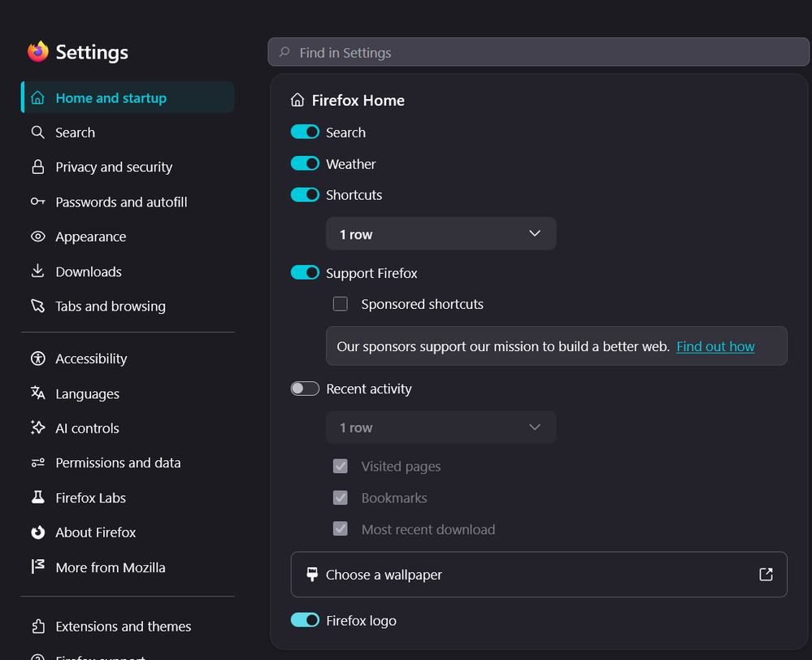Click the paintbrush icon beside Choose a wallpaper

(312, 574)
